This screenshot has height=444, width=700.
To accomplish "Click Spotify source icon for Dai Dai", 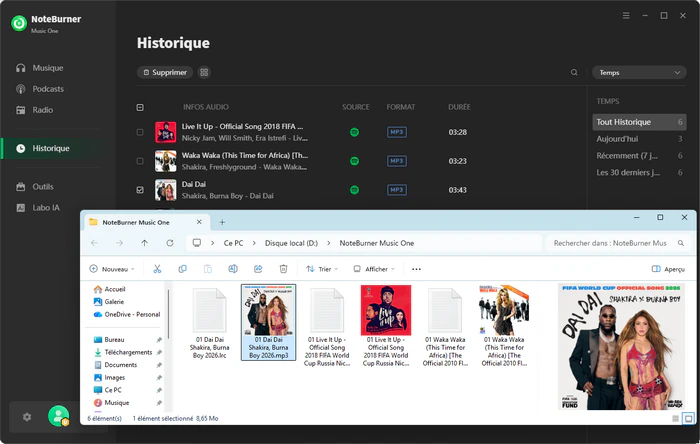I will [354, 190].
